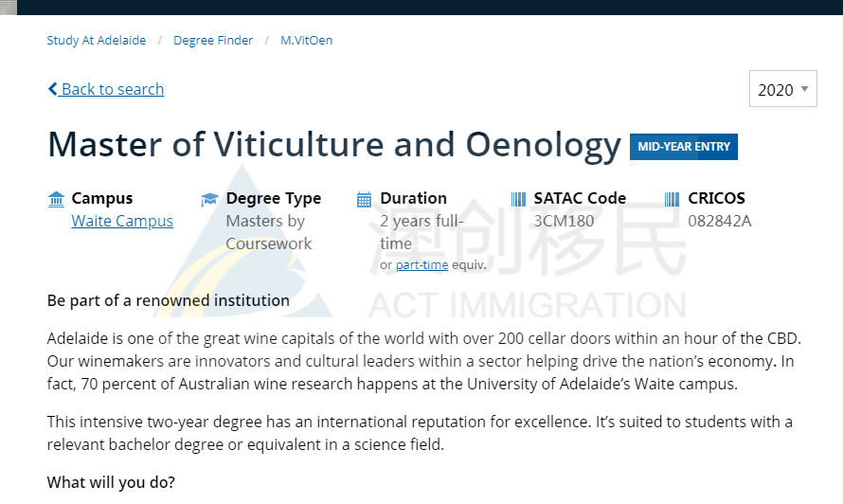This screenshot has width=843, height=504.
Task: Click the SATAC code 3CM180 text
Action: coord(564,221)
